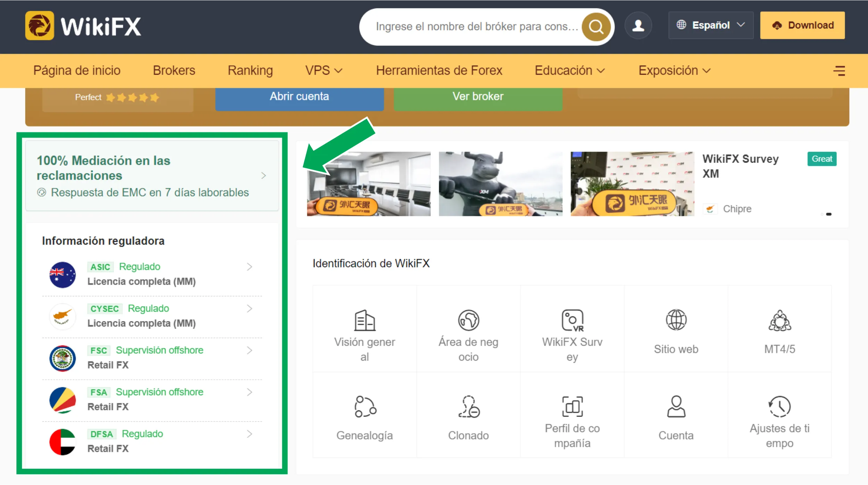Click the UAE flag beside DFSA
868x485 pixels.
click(62, 442)
